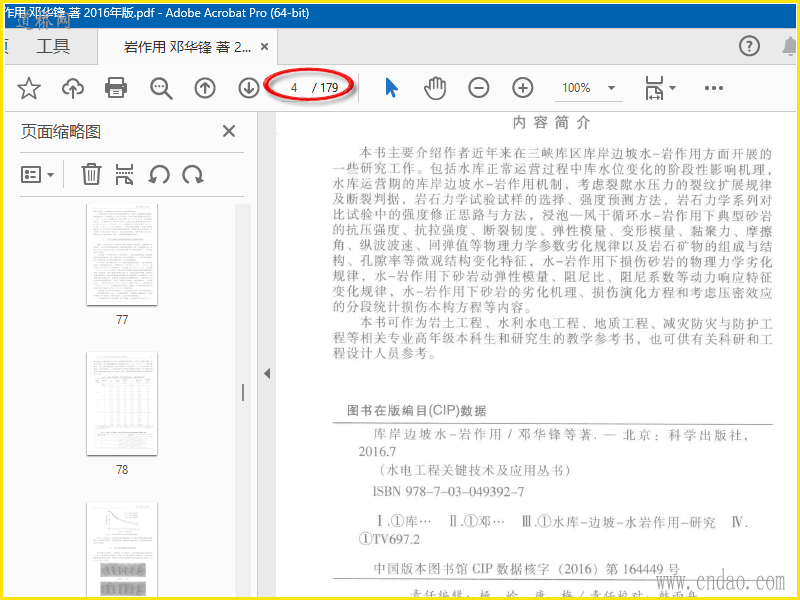Select the page 77 thumbnail
This screenshot has width=800, height=600.
(122, 255)
